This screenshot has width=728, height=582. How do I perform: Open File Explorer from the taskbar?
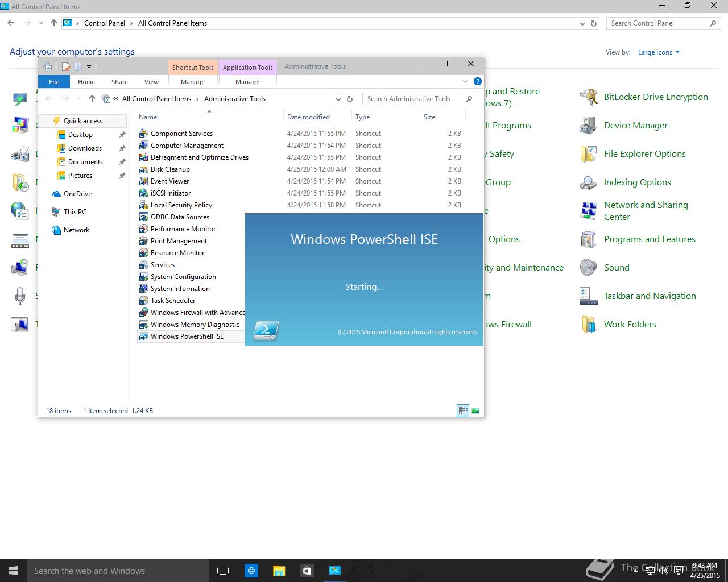(279, 571)
